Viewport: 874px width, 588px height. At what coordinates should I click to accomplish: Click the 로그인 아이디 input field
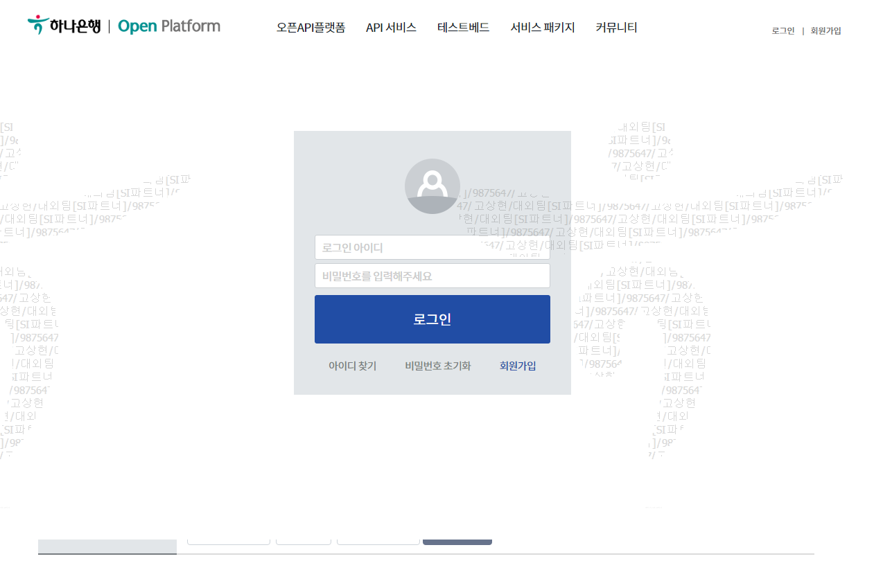coord(432,247)
